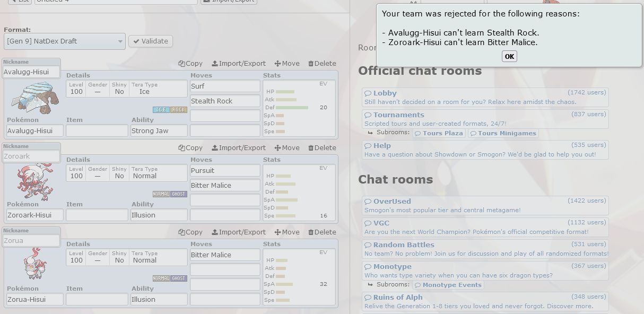Change Zoroark-Hisui's Illusion ability field
Image resolution: width=644 pixels, height=314 pixels.
(159, 215)
